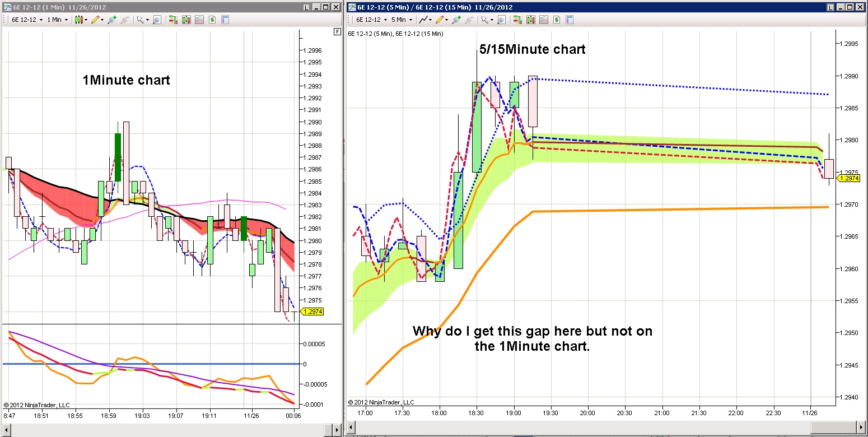Viewport: 868px width, 437px height.
Task: Expand 6E 12-12 instrument dropdown in left chart
Action: (x=27, y=20)
